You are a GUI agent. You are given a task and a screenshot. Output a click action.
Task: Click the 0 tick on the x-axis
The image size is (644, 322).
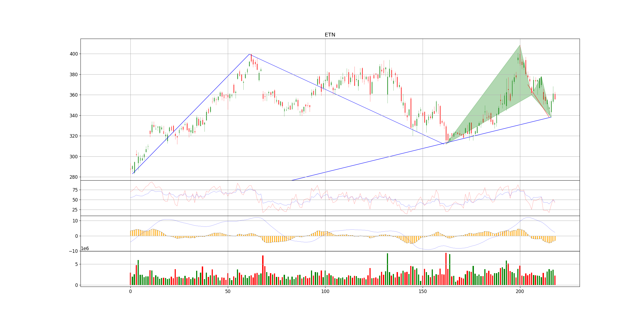coord(130,291)
